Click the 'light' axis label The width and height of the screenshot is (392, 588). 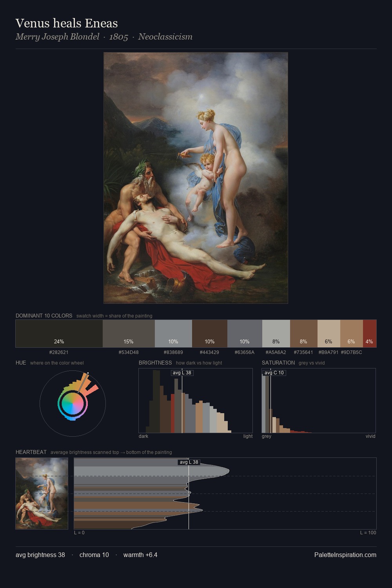[248, 436]
